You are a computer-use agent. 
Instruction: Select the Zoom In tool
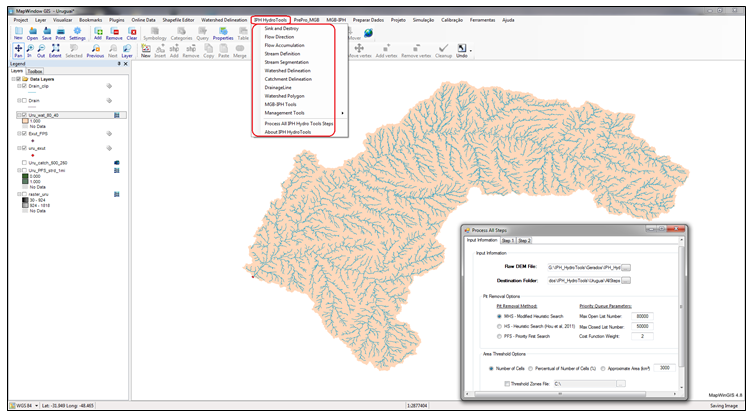(x=30, y=50)
